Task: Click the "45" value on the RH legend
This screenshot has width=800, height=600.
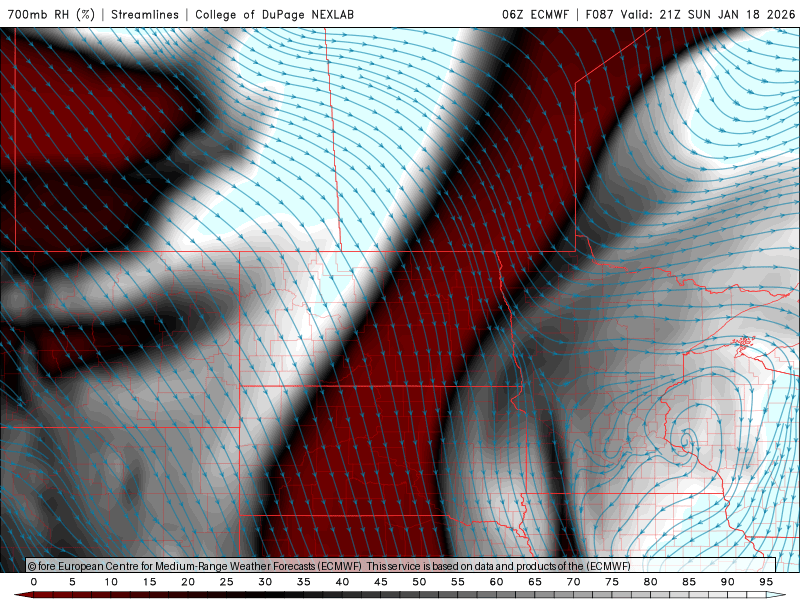Action: click(x=381, y=582)
